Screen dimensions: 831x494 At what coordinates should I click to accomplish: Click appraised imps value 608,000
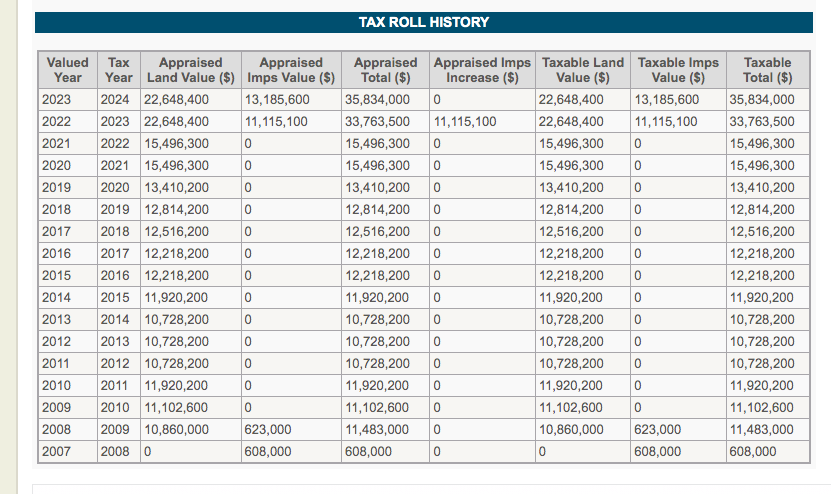(291, 452)
